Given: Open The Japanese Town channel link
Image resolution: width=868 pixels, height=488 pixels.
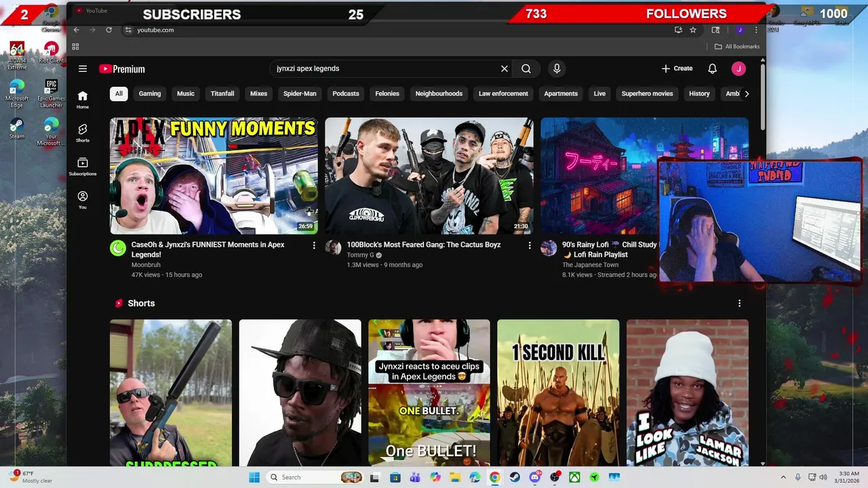Looking at the screenshot, I should [x=590, y=265].
